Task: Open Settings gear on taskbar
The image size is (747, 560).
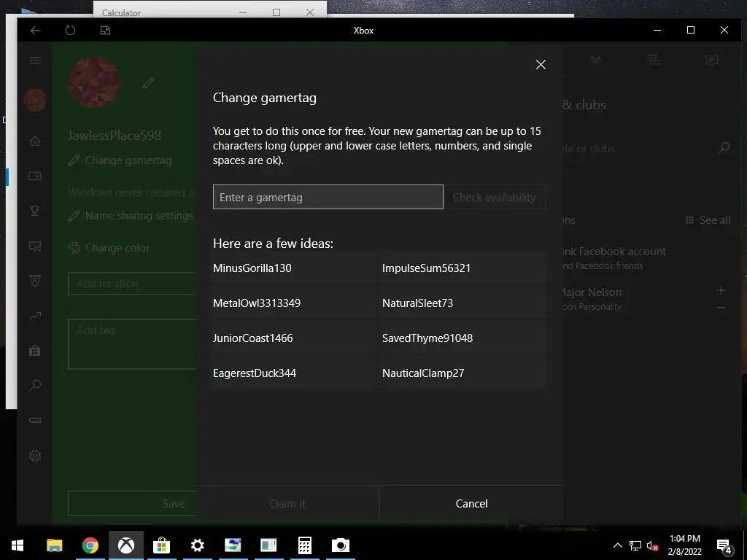Action: point(197,545)
